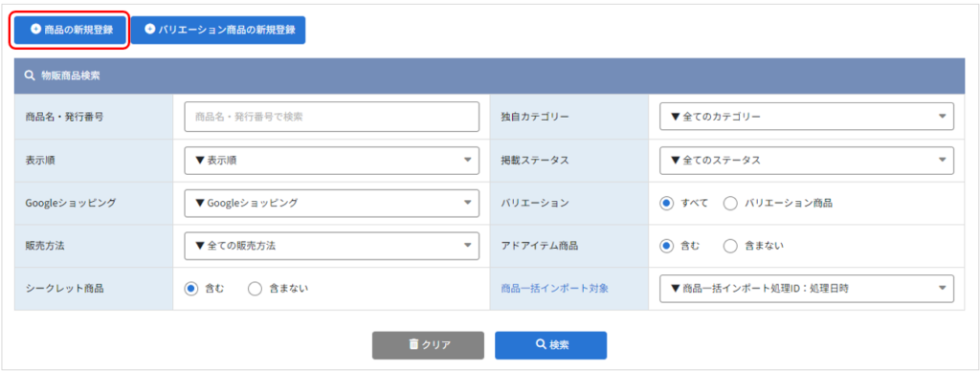
Task: Open 商品一括インポート処理ID：処理日時 dropdown
Action: [x=807, y=288]
